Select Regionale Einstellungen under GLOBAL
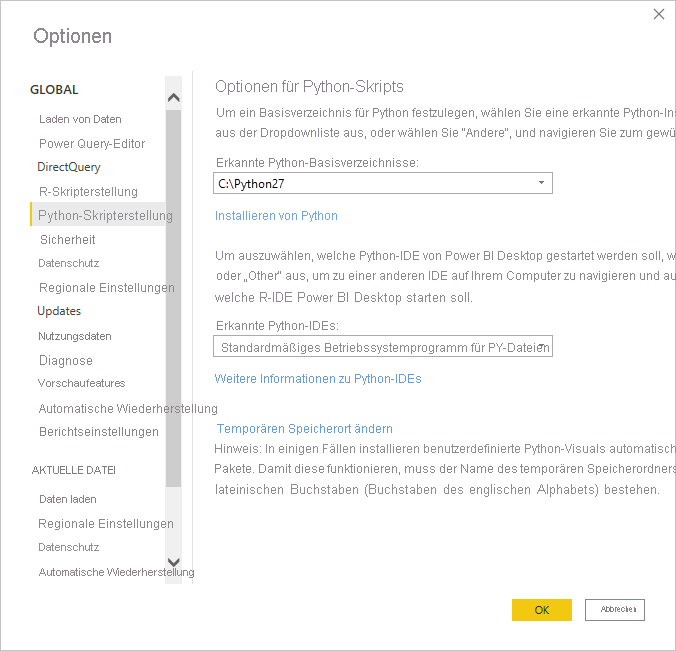The height and width of the screenshot is (651, 676). 106,288
